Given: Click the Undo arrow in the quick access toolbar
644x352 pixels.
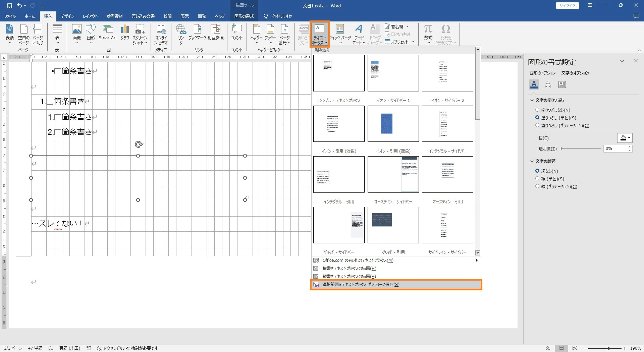Looking at the screenshot, I should pos(19,6).
